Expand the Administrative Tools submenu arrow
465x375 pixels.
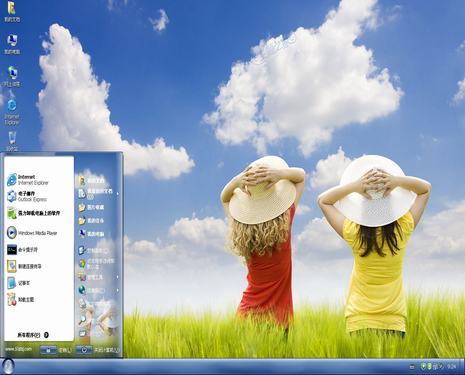[x=117, y=277]
